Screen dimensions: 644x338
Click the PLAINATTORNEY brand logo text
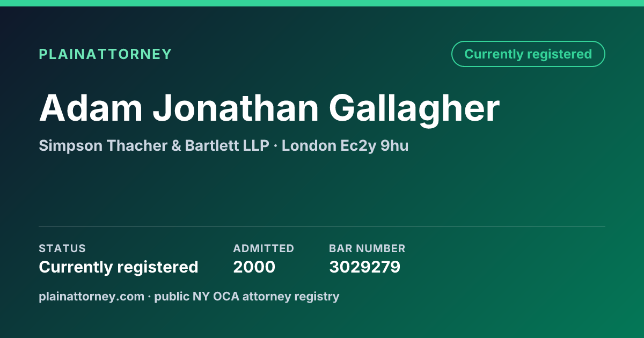coord(105,54)
